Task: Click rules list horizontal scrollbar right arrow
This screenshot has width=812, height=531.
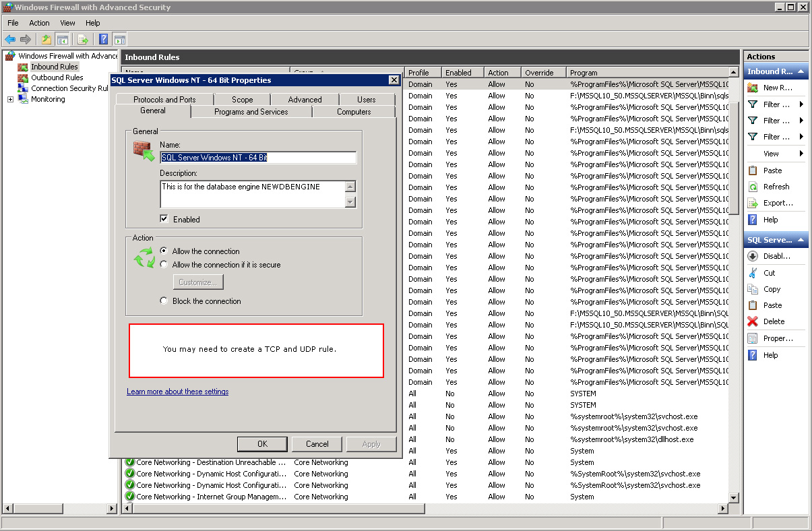Action: tap(722, 508)
